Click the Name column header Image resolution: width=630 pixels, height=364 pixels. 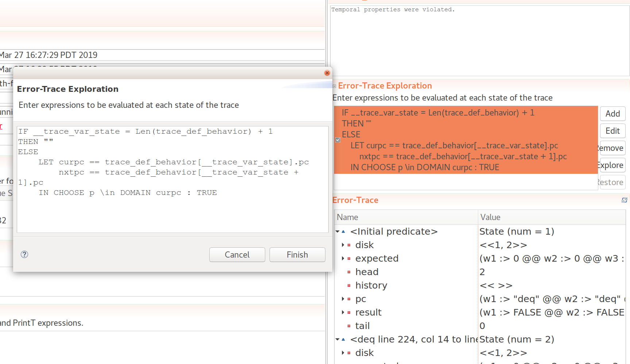405,217
